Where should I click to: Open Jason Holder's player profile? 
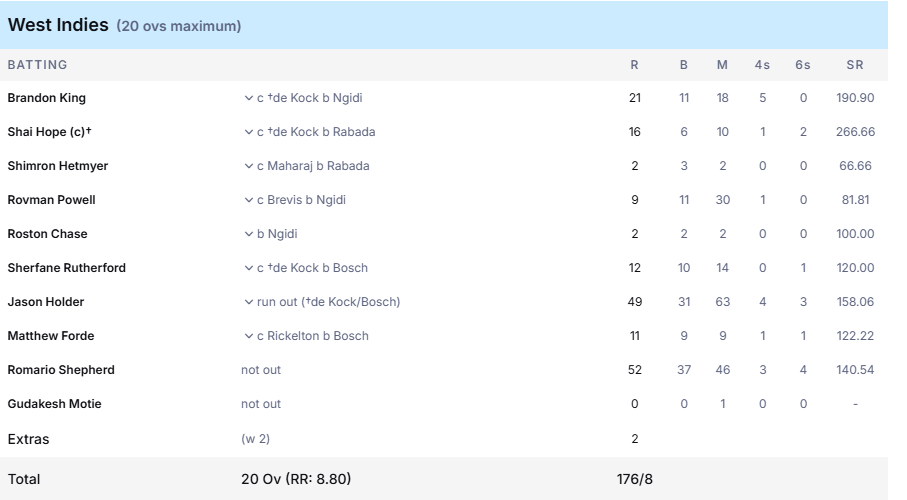(x=45, y=302)
